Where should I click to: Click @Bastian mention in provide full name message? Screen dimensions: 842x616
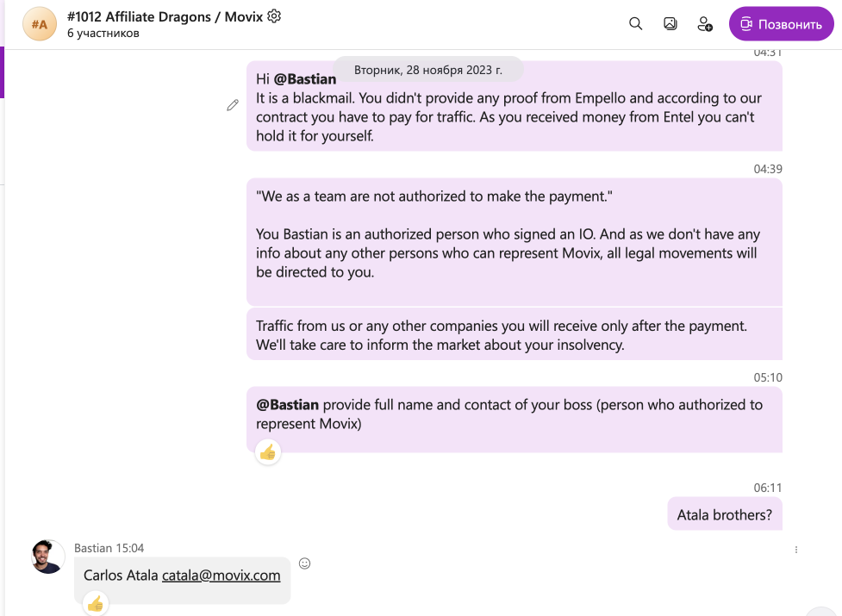point(287,405)
